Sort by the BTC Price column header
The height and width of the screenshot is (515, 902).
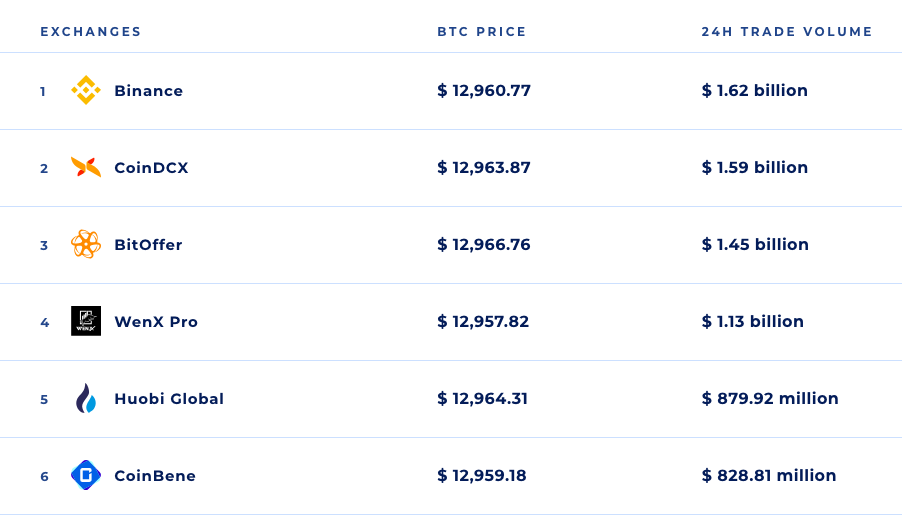481,32
